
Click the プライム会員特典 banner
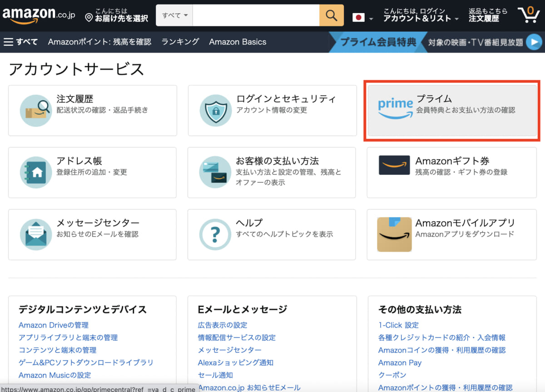[x=378, y=42]
